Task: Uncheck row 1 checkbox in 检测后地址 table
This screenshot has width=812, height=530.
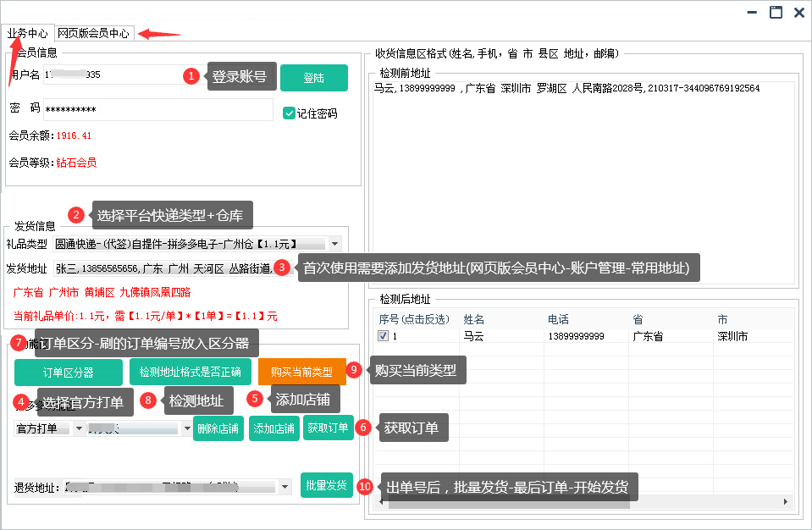Action: tap(383, 336)
